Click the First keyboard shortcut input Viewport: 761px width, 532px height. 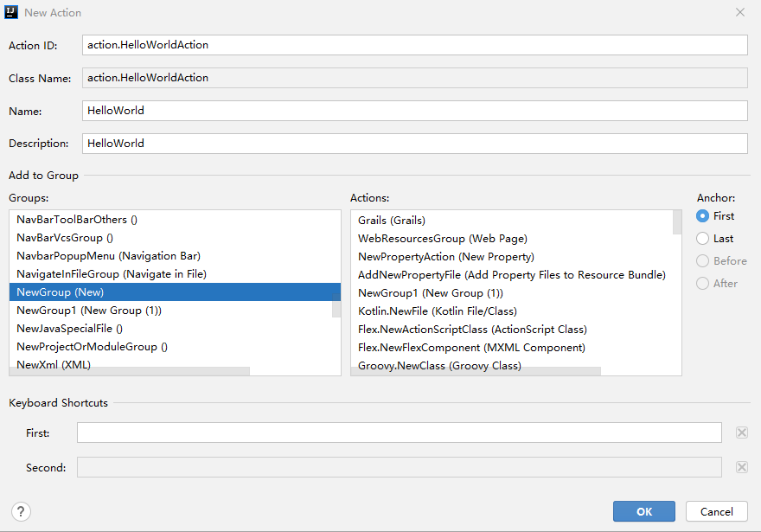tap(400, 433)
